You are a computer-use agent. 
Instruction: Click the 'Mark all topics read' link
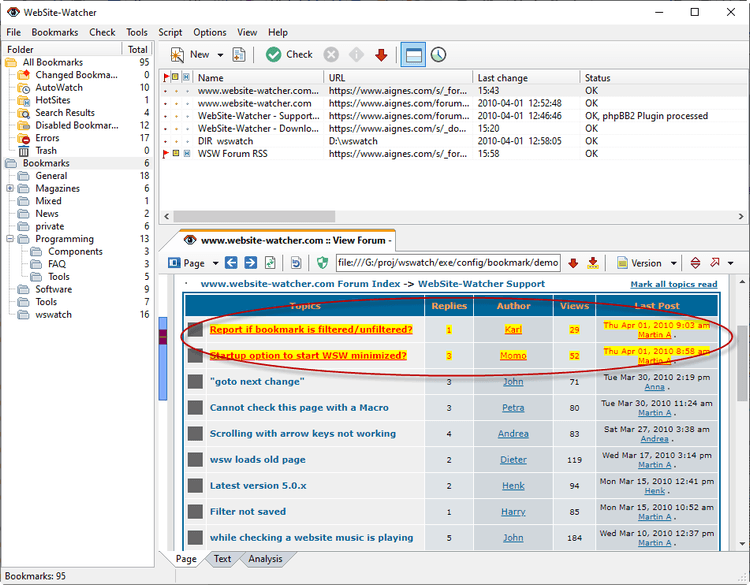[673, 284]
